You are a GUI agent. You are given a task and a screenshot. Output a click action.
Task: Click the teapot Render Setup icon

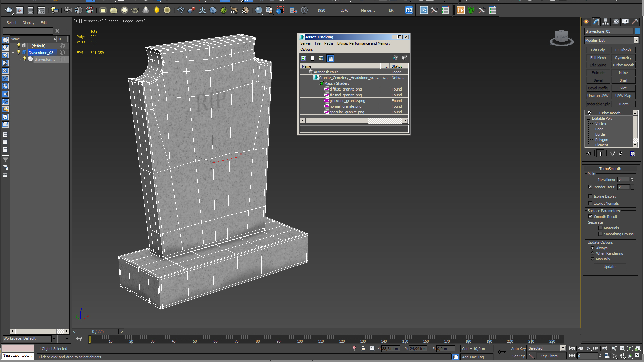[9, 10]
